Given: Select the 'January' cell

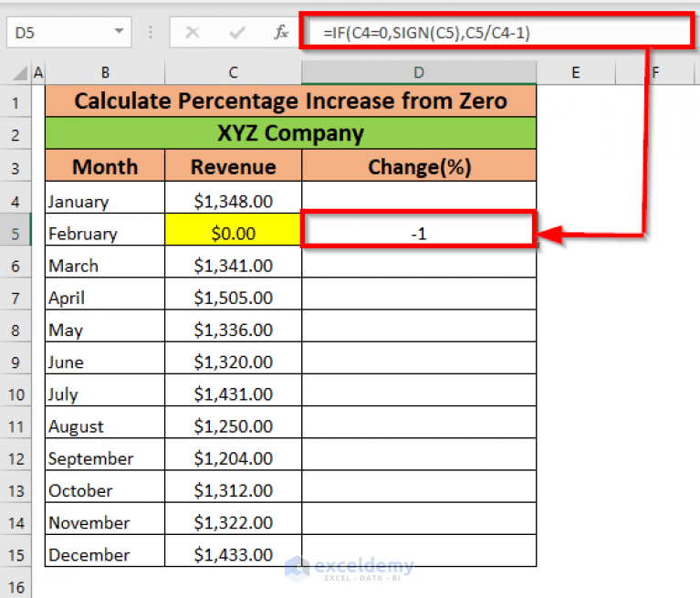Looking at the screenshot, I should [x=105, y=198].
